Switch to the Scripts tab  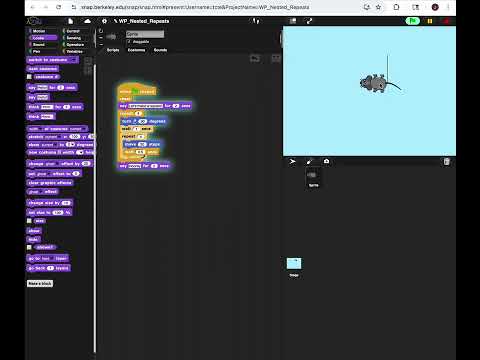pyautogui.click(x=113, y=50)
